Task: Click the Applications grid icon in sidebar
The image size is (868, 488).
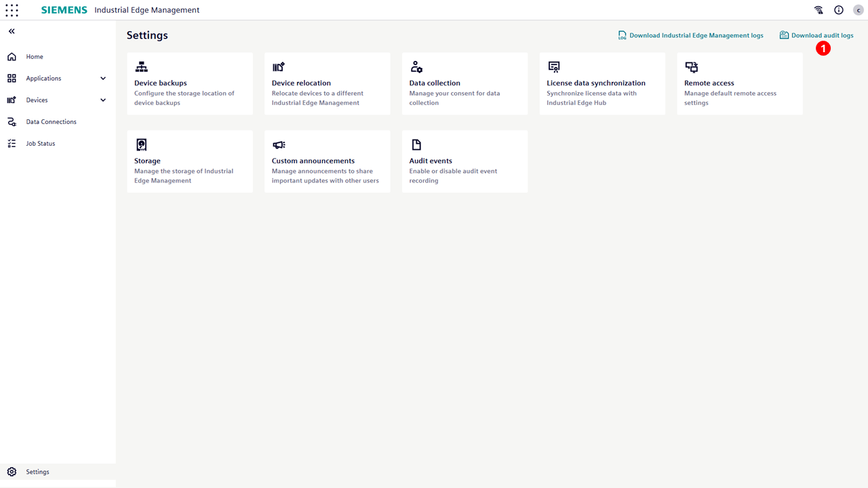Action: (x=12, y=79)
